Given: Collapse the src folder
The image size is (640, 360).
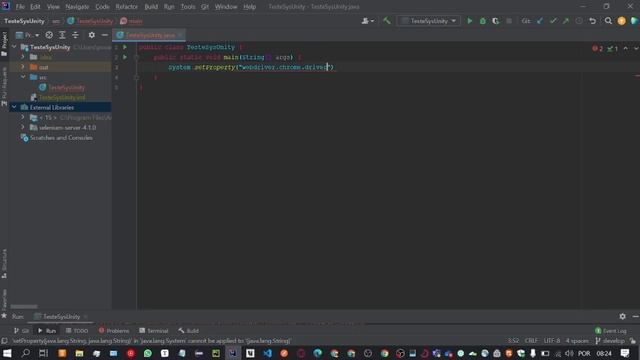Looking at the screenshot, I should [x=23, y=77].
